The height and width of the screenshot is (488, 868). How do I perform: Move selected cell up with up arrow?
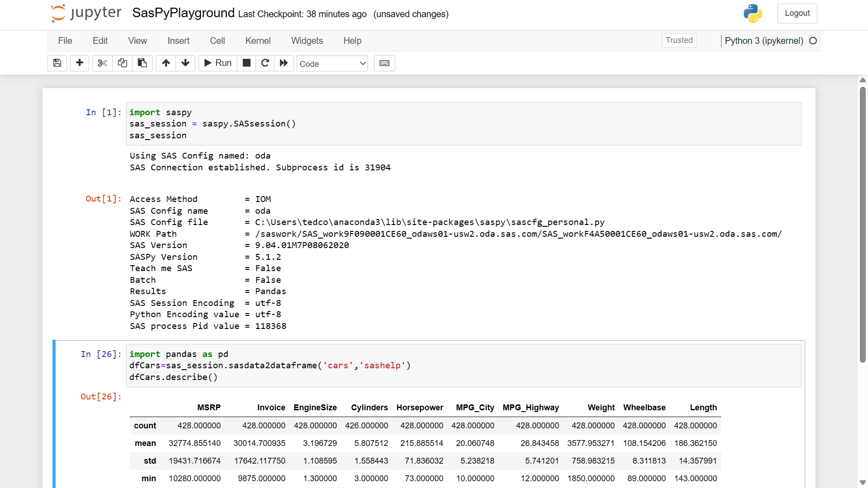[166, 63]
